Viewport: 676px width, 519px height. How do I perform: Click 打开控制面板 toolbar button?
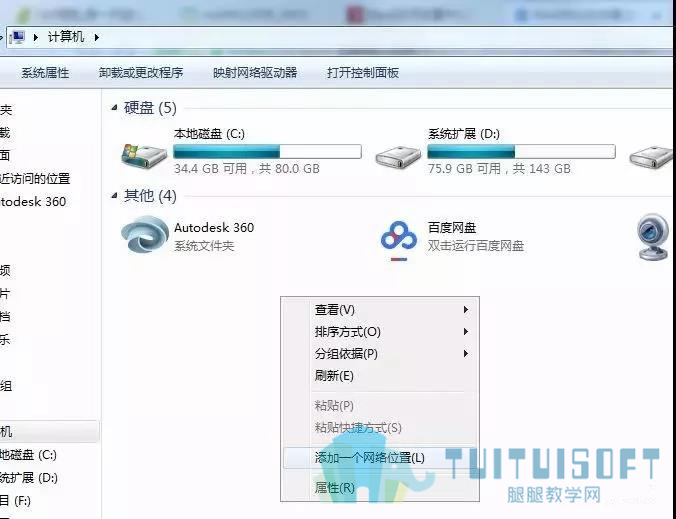363,72
